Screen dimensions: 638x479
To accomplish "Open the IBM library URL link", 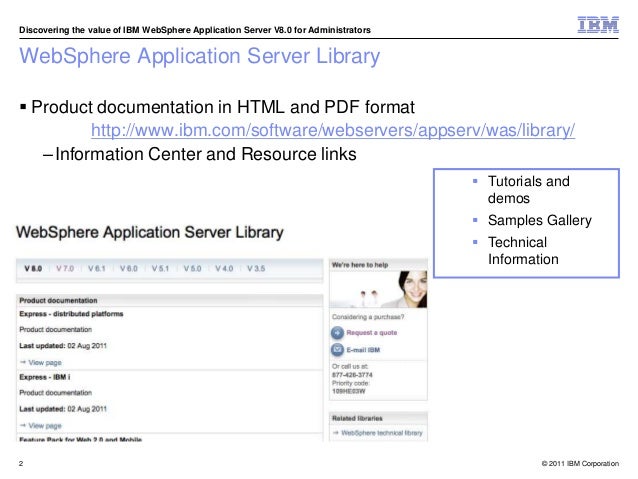I will click(x=333, y=130).
